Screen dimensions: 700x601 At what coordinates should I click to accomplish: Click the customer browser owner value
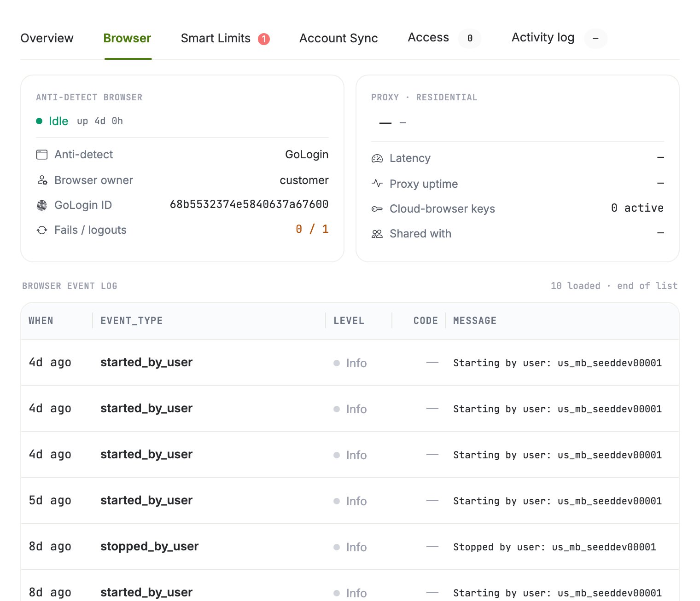click(x=304, y=180)
